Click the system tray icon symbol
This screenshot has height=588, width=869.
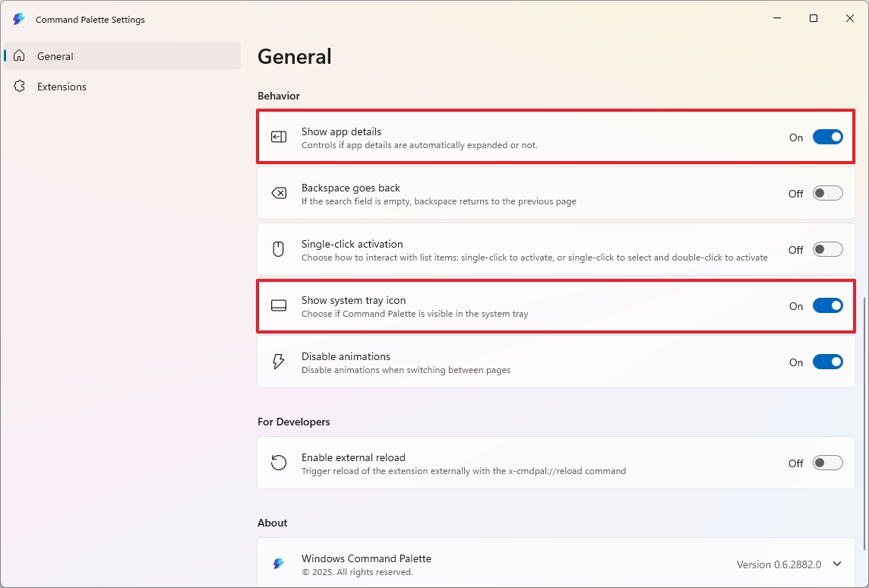click(278, 305)
